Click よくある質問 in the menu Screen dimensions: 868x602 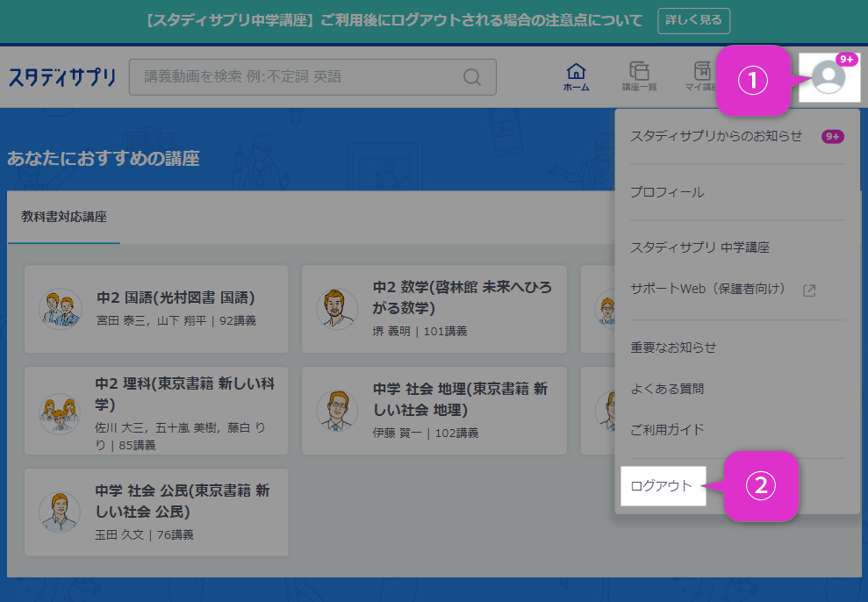click(667, 389)
